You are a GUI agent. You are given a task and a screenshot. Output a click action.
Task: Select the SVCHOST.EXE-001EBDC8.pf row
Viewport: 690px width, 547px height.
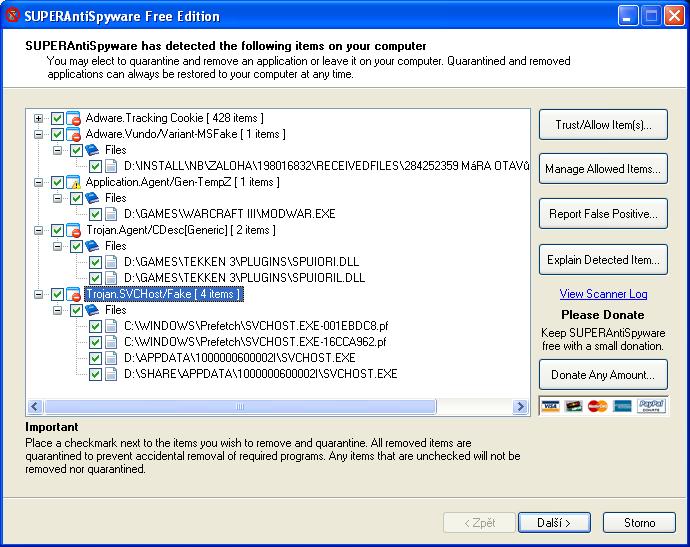click(x=256, y=326)
